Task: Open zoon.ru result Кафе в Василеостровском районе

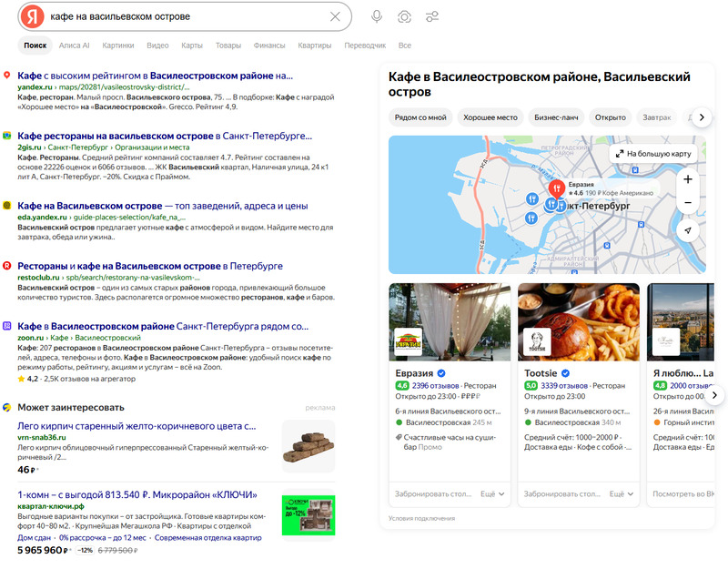Action: click(x=163, y=327)
